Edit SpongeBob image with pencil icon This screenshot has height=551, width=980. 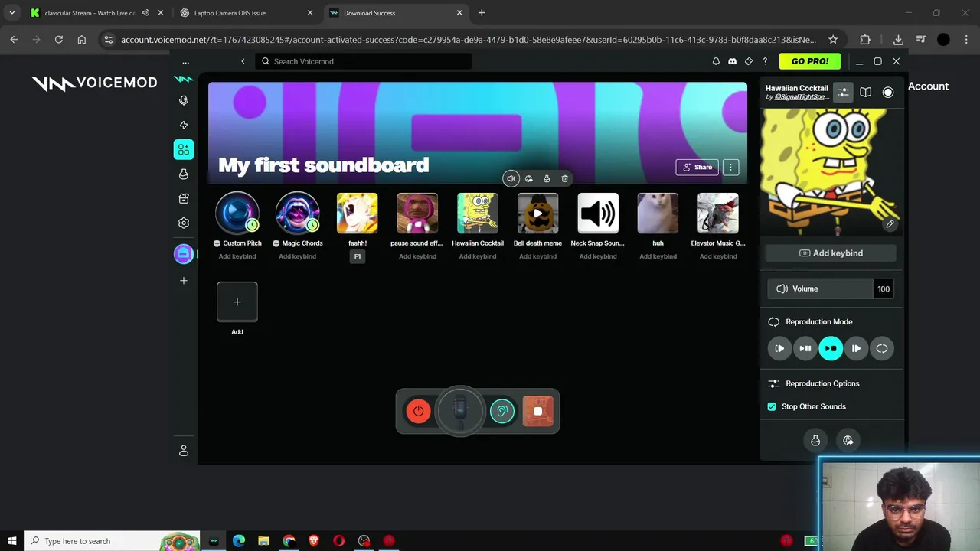[890, 224]
